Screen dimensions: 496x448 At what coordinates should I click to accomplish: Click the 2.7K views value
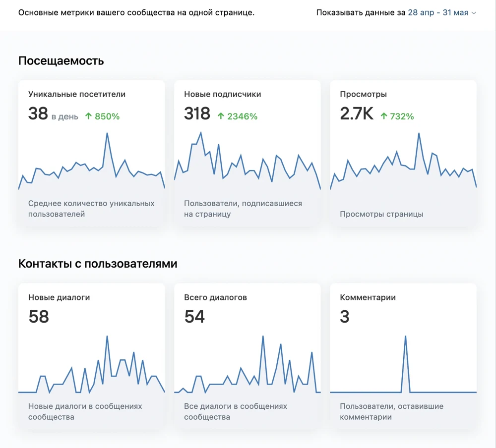coord(357,113)
